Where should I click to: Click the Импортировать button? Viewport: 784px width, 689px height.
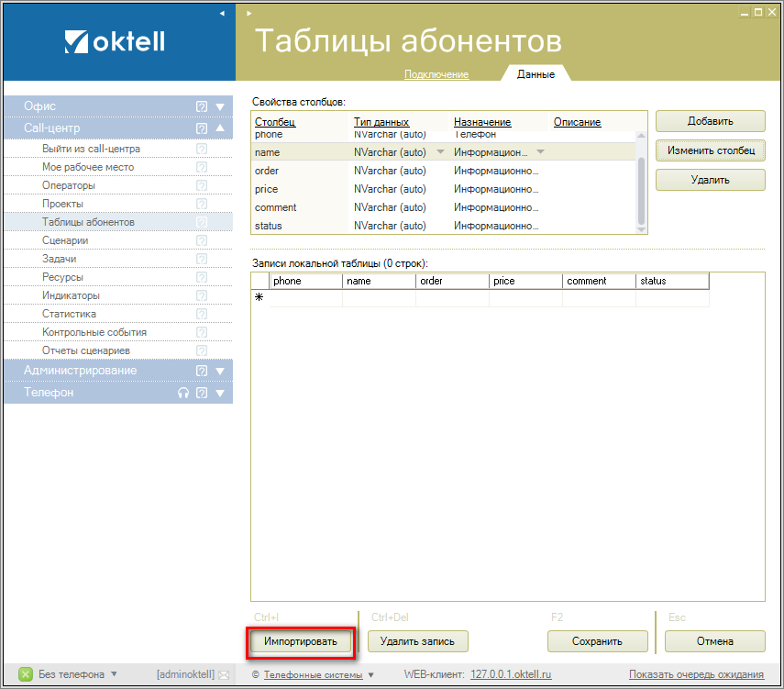point(301,641)
